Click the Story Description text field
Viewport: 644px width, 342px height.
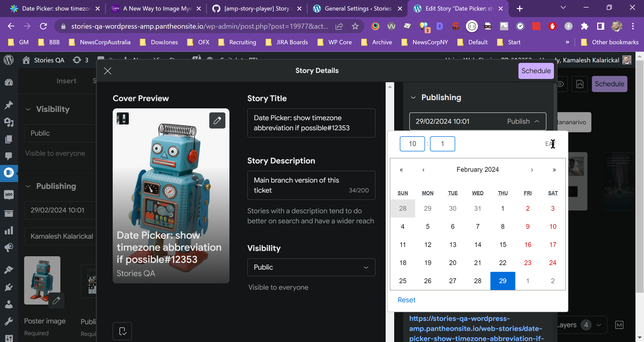click(311, 185)
